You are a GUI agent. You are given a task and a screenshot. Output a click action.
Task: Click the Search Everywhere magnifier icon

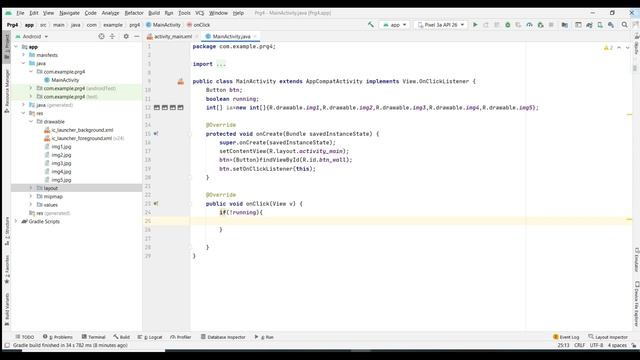click(624, 25)
